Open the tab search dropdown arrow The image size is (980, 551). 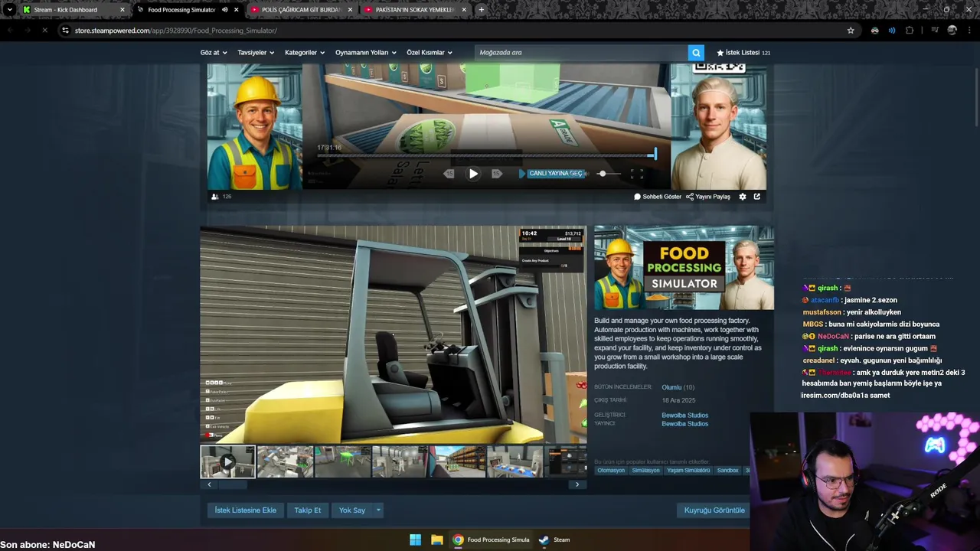[x=9, y=10]
